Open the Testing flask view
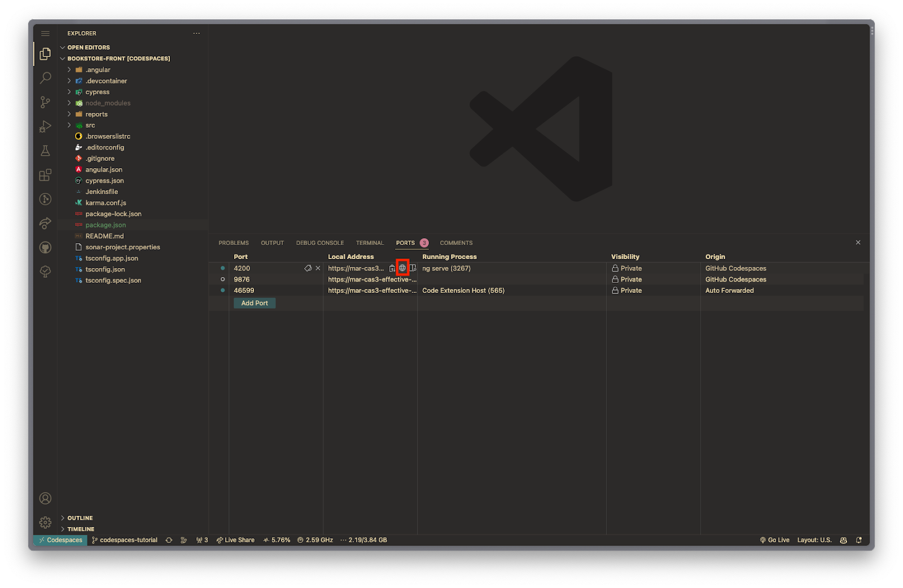This screenshot has width=903, height=588. pos(45,151)
